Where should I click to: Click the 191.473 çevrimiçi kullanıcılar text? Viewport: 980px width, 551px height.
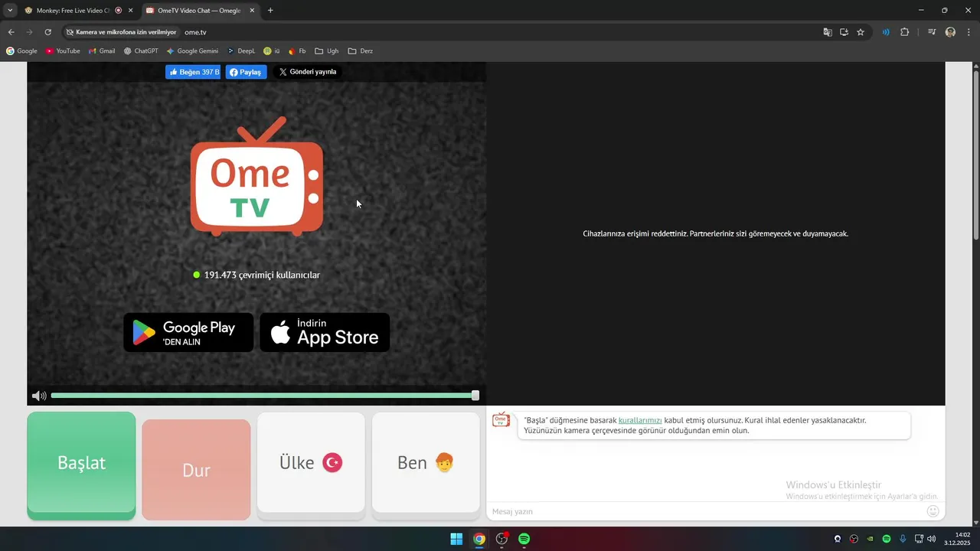tap(262, 275)
